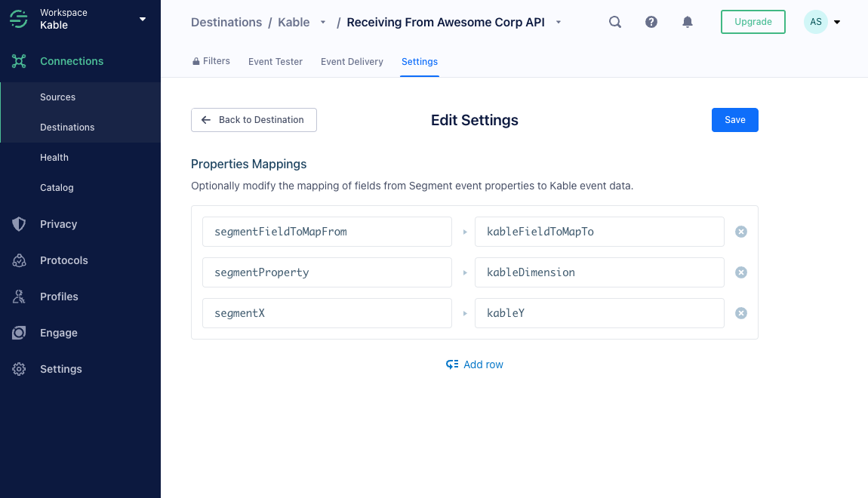Screen dimensions: 868x498
Task: Click the kableFieldToMapTo input field
Action: [x=599, y=232]
